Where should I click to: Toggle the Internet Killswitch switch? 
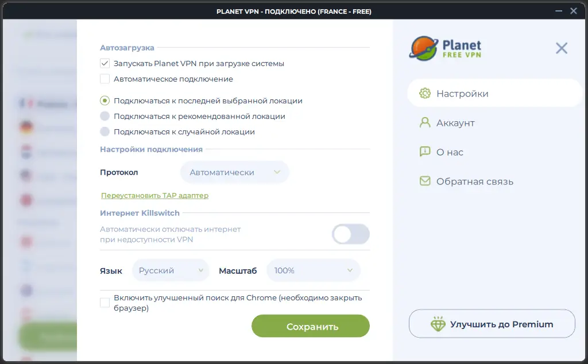[351, 234]
